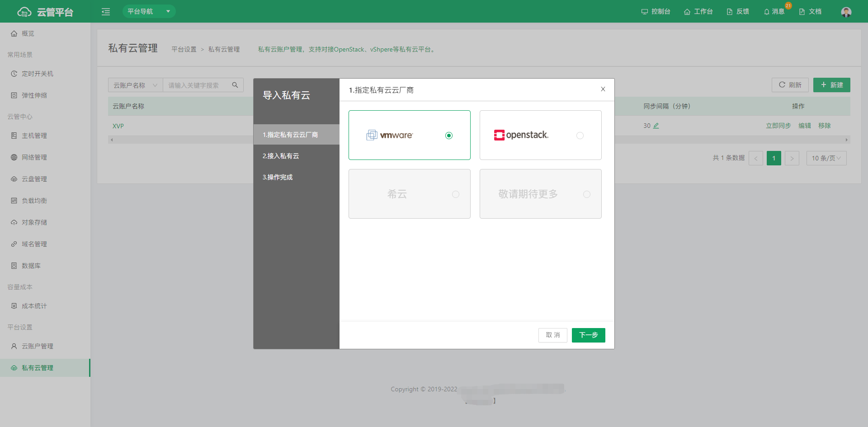Click the 刷新 refresh button
Image resolution: width=868 pixels, height=427 pixels.
790,85
